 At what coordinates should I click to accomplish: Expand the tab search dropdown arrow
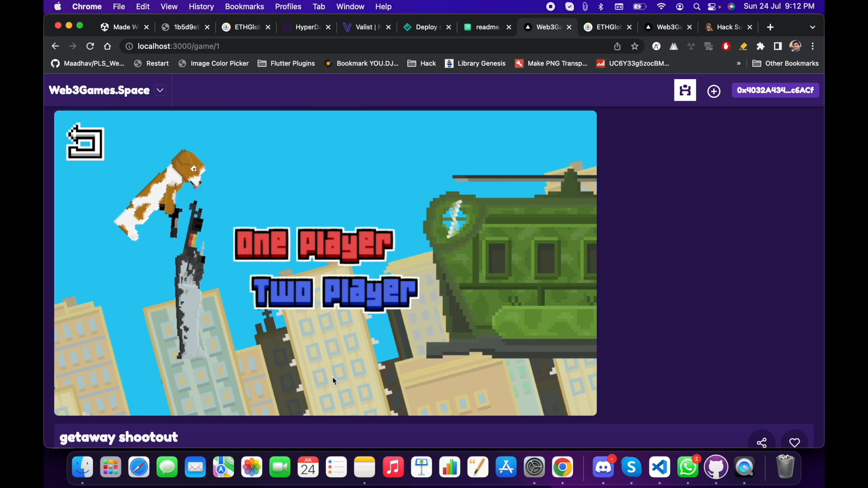point(813,27)
